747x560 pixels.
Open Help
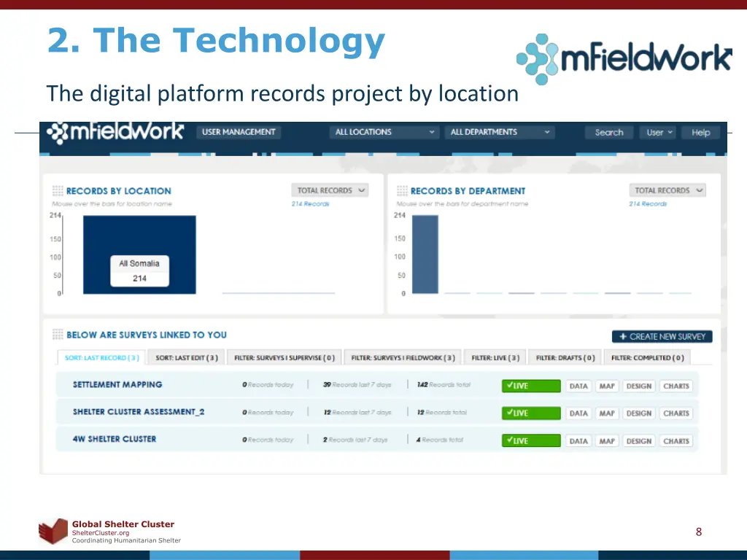(x=701, y=133)
